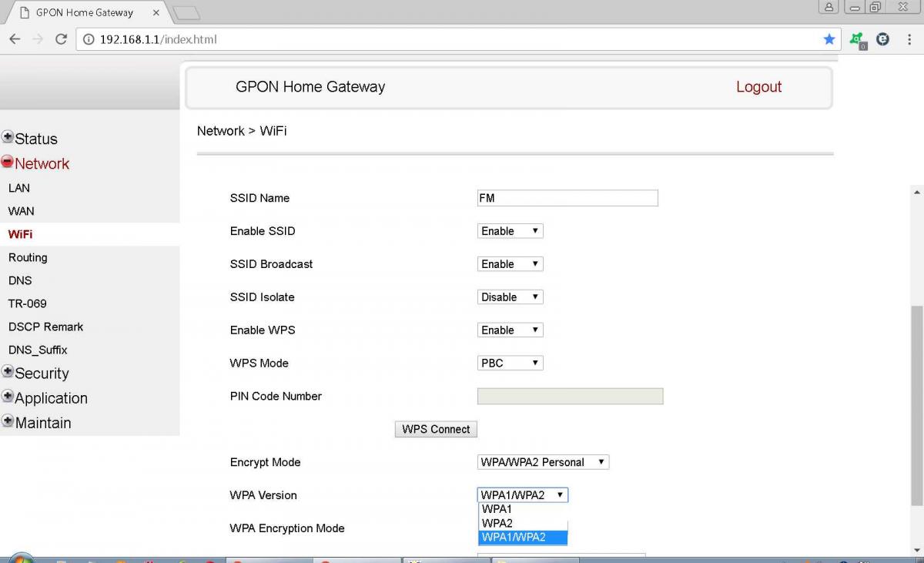This screenshot has height=563, width=924.
Task: Open the Enable WPS dropdown
Action: pos(511,330)
